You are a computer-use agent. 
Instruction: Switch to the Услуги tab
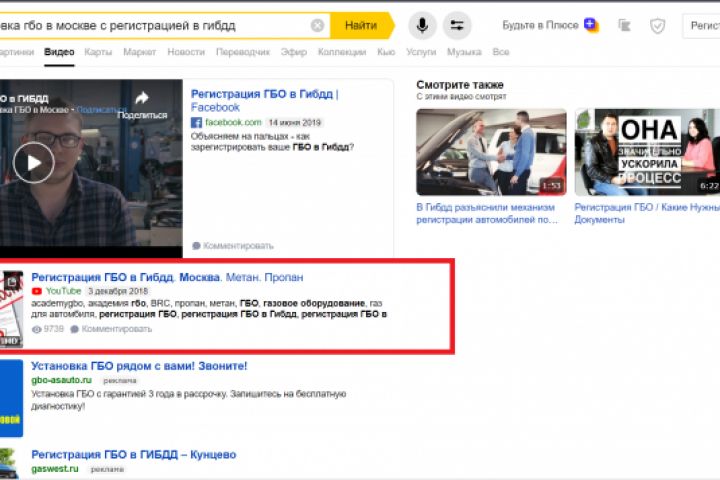[x=421, y=52]
